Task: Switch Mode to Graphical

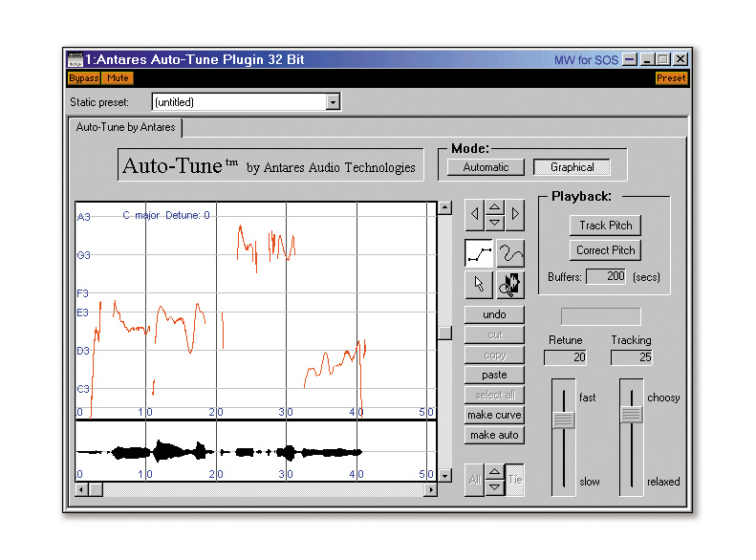Action: 572,167
